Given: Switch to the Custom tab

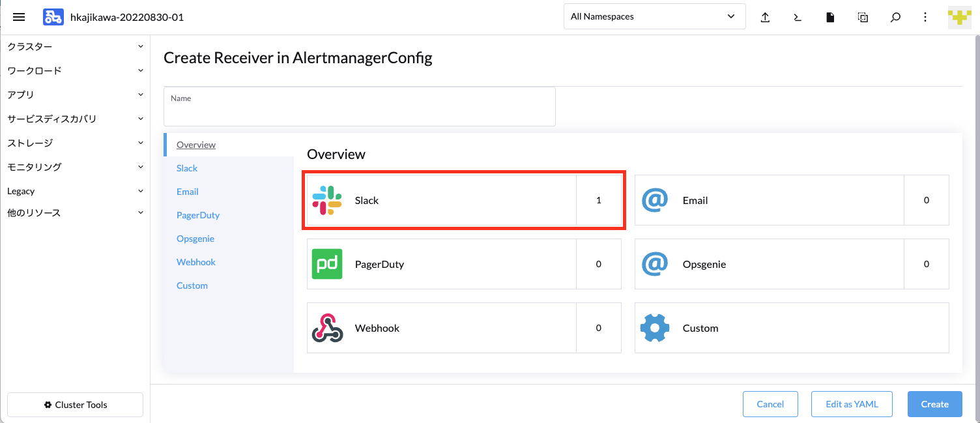Looking at the screenshot, I should 229,285.
